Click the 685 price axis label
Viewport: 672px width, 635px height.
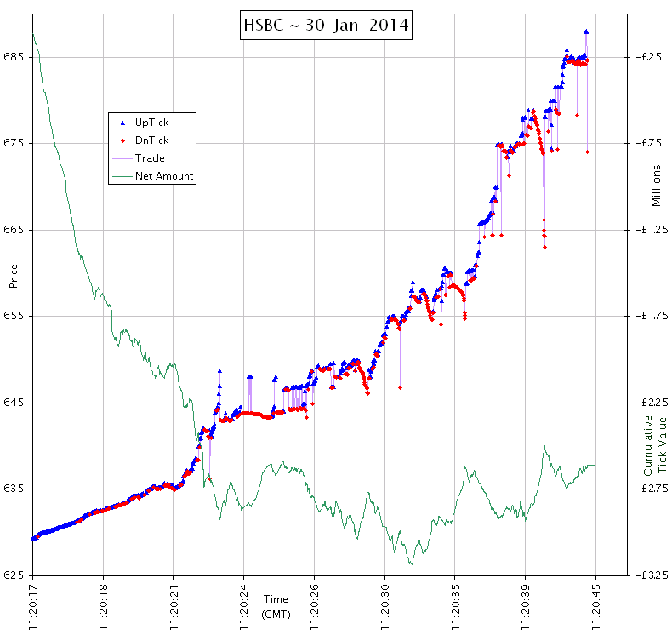tap(12, 56)
